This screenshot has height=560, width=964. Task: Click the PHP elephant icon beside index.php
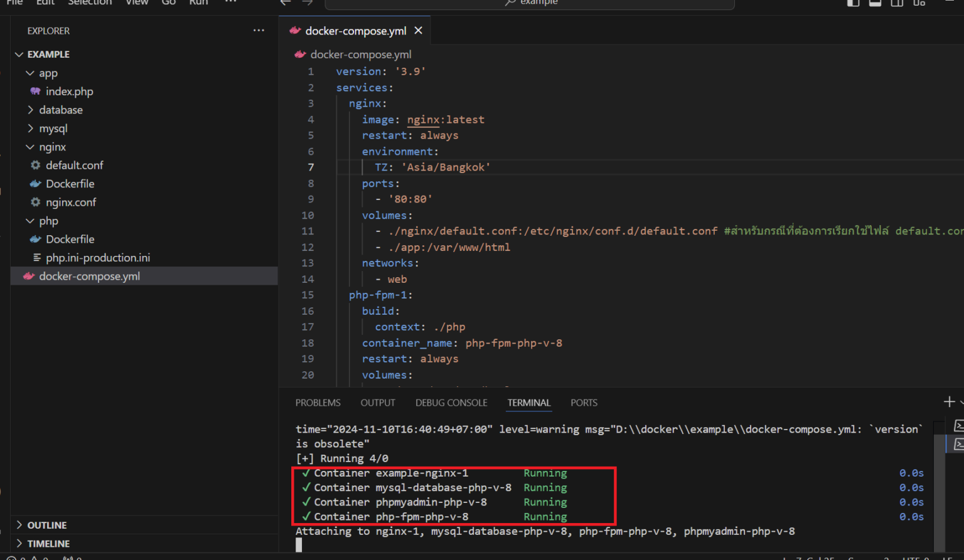pyautogui.click(x=35, y=91)
